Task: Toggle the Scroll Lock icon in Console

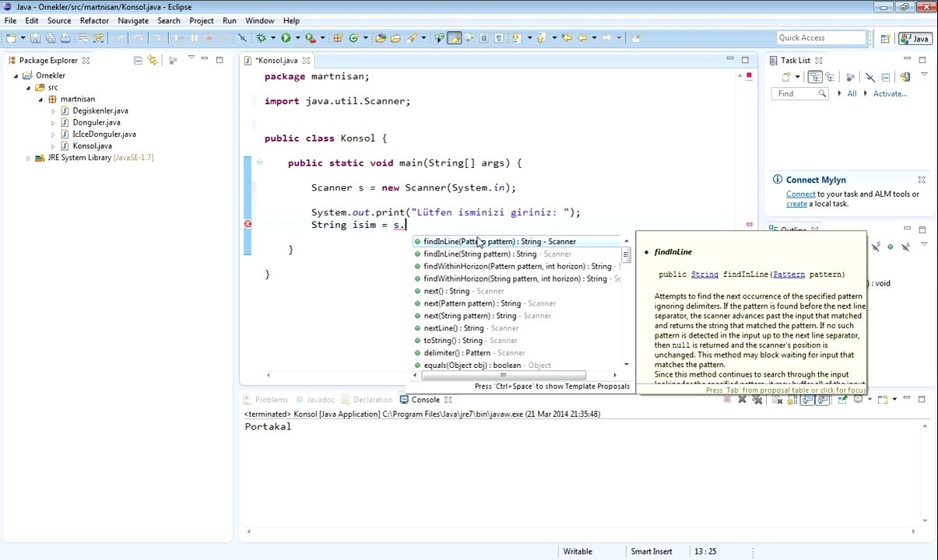Action: click(x=792, y=400)
